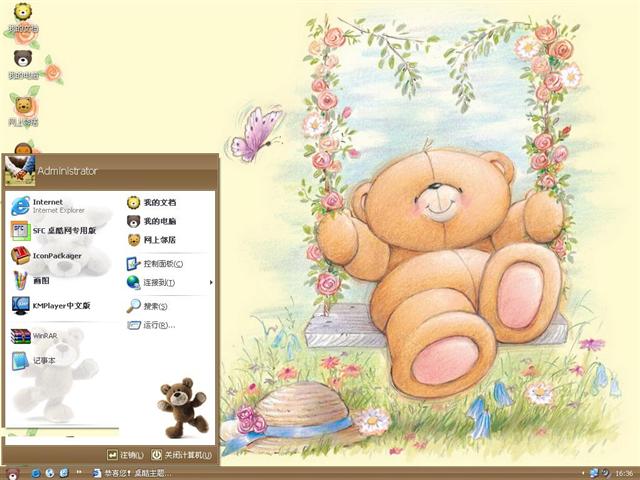The width and height of the screenshot is (640, 480).
Task: Click globe quick launch icon on taskbar
Action: pyautogui.click(x=50, y=473)
